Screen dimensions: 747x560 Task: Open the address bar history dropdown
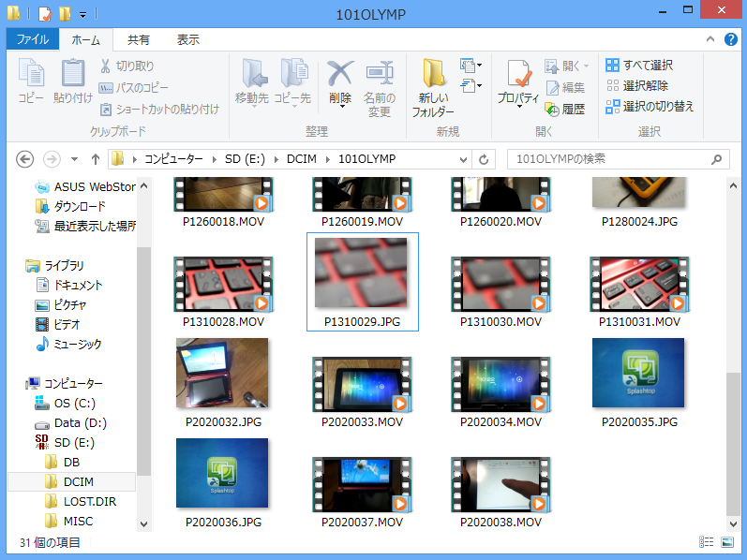463,158
